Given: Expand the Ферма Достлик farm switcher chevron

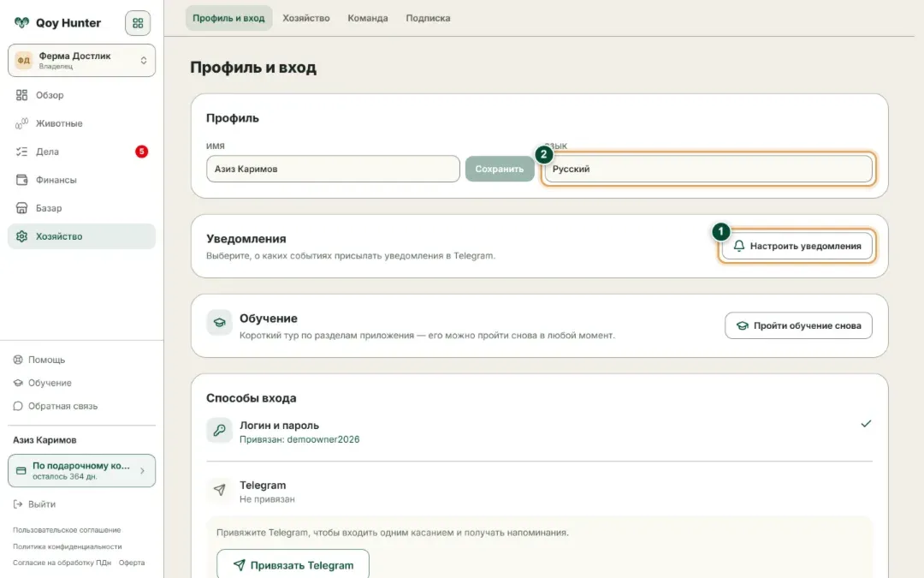Looking at the screenshot, I should click(143, 60).
